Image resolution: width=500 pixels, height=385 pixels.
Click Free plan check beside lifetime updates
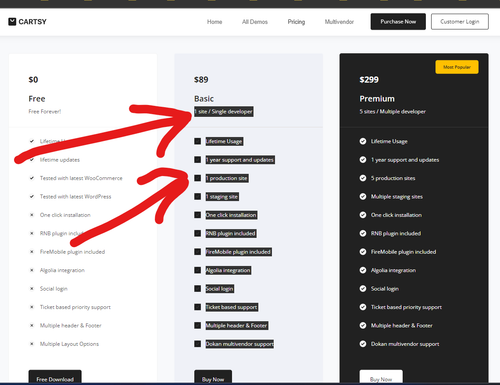point(32,160)
